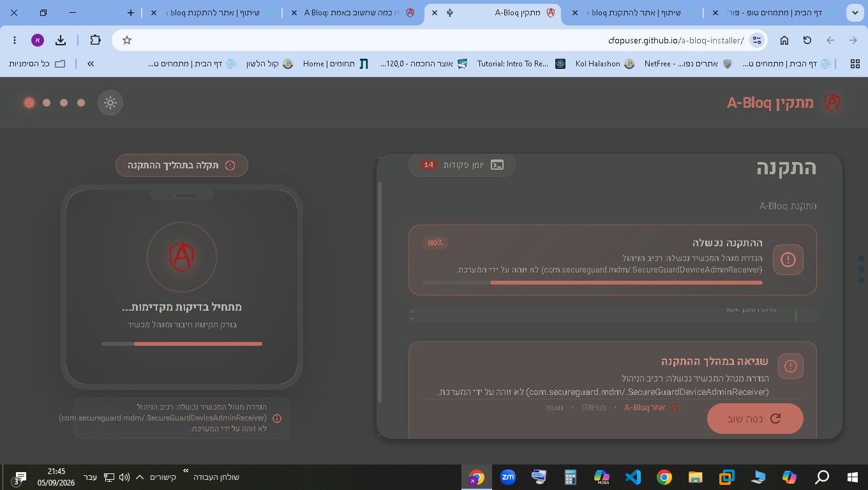This screenshot has width=868, height=490.
Task: Open the Kol Halashon bookmark
Action: [604, 63]
